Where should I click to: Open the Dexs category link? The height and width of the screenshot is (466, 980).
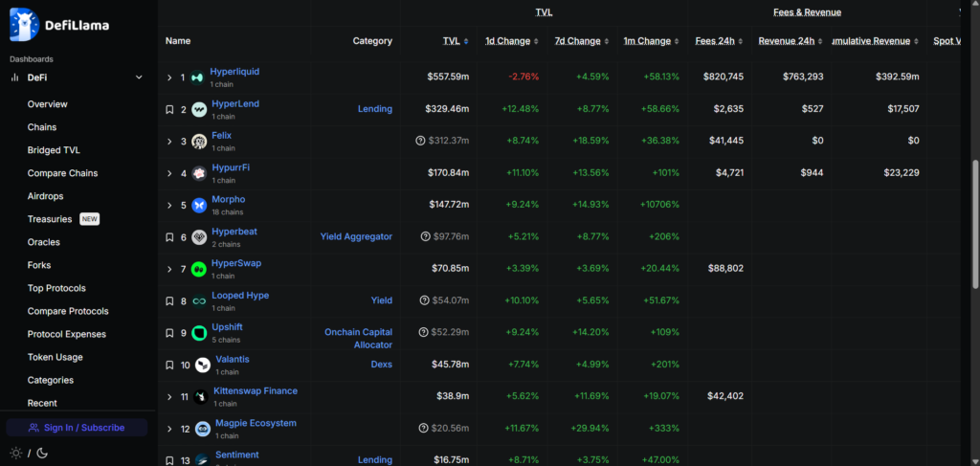[381, 365]
